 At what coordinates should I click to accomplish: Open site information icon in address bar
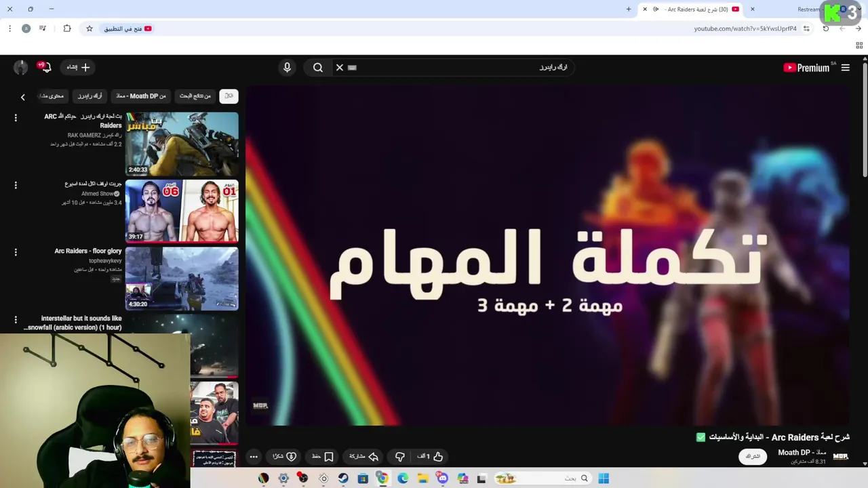[806, 28]
